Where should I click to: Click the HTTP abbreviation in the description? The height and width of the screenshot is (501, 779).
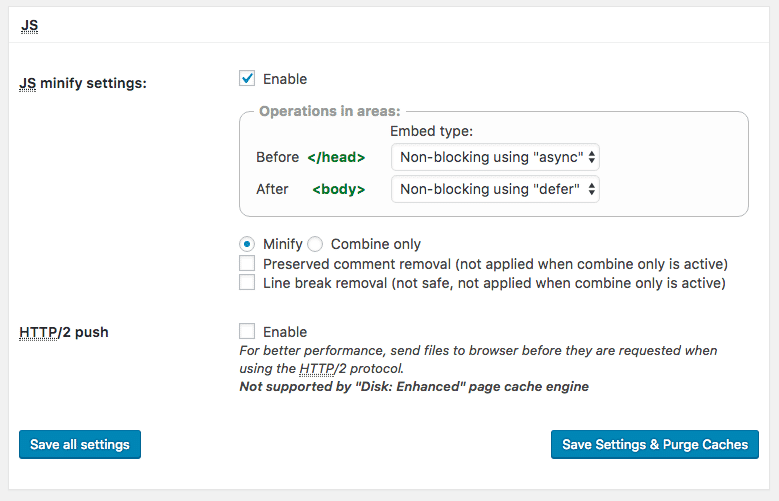[336, 369]
